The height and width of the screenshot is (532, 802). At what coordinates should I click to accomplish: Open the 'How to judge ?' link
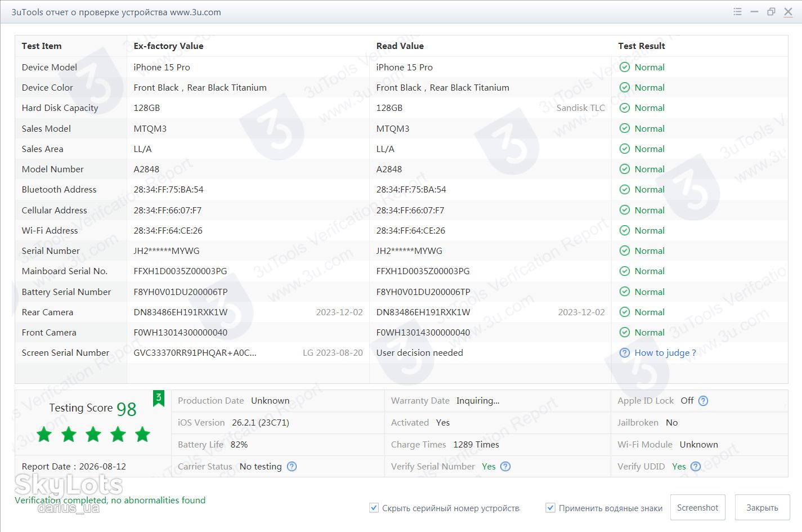click(x=665, y=353)
